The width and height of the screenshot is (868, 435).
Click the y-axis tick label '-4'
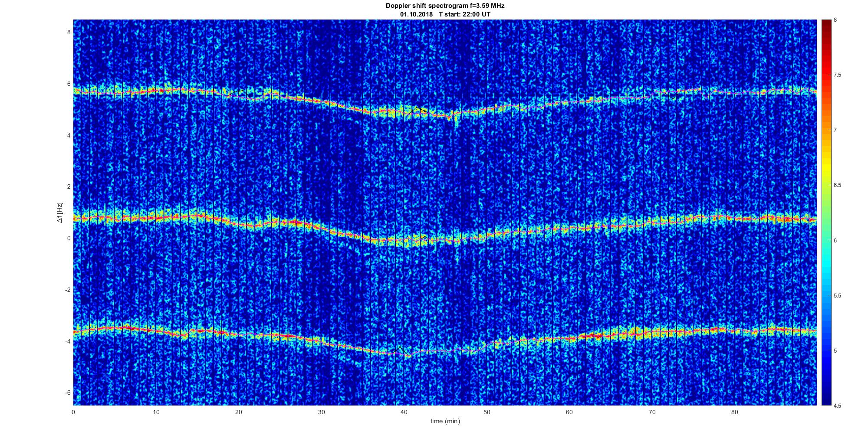(67, 341)
